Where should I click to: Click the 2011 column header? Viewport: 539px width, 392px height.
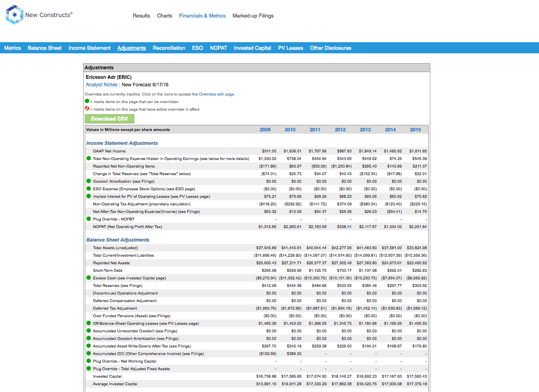[x=315, y=130]
